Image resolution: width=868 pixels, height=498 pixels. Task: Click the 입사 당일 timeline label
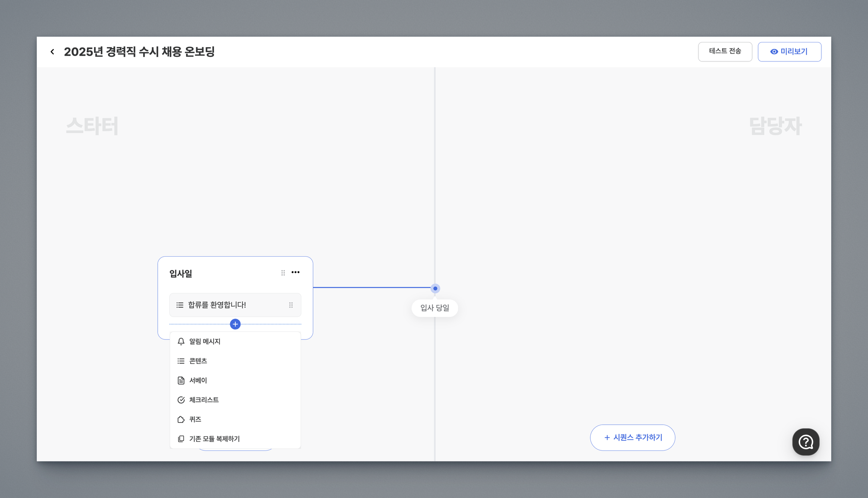pyautogui.click(x=434, y=308)
